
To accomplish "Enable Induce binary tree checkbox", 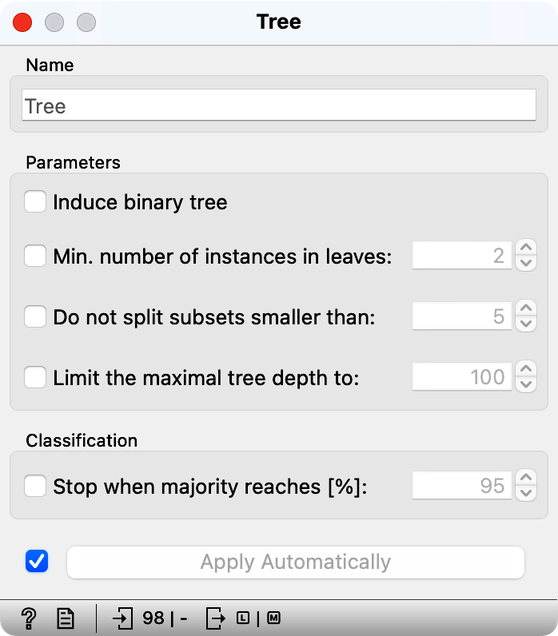I will 35,202.
